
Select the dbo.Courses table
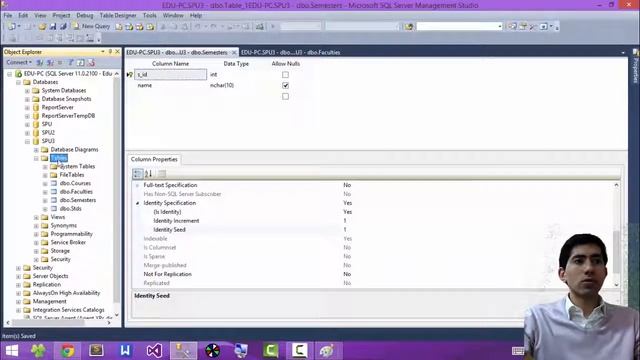75,183
